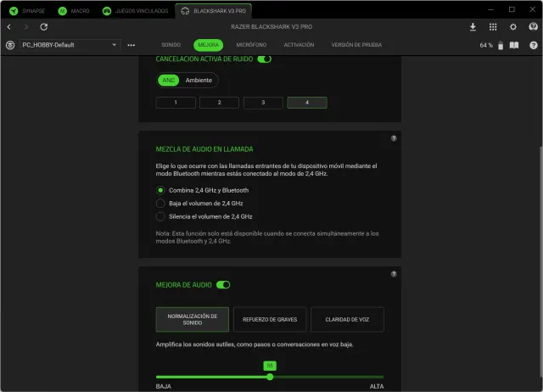543x392 pixels.
Task: Click the profile icon beside PC_HOBBY-Default
Action: pyautogui.click(x=10, y=45)
